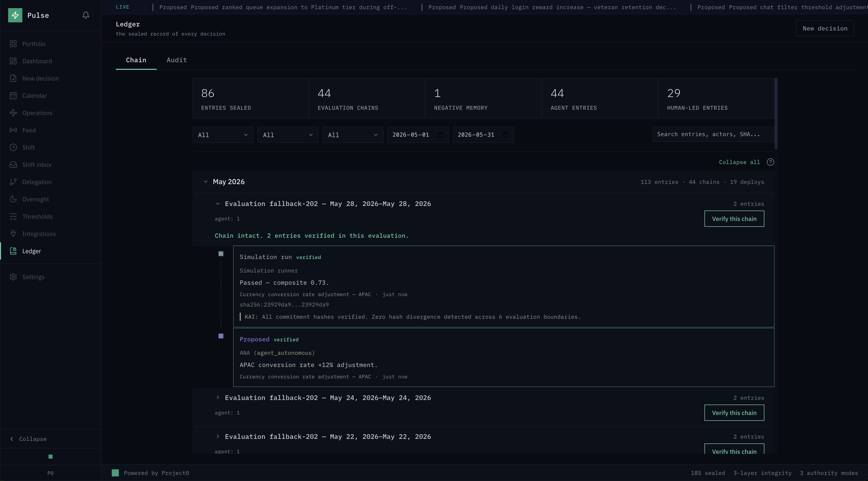The height and width of the screenshot is (481, 868).
Task: Expand the May 22 evaluation chain
Action: pyautogui.click(x=218, y=436)
